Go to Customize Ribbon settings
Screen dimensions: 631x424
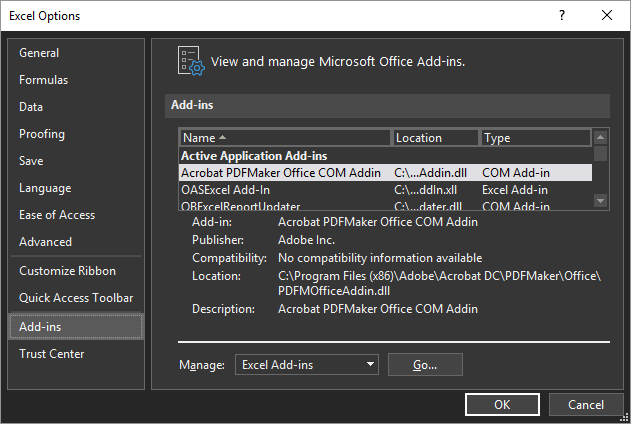(67, 271)
